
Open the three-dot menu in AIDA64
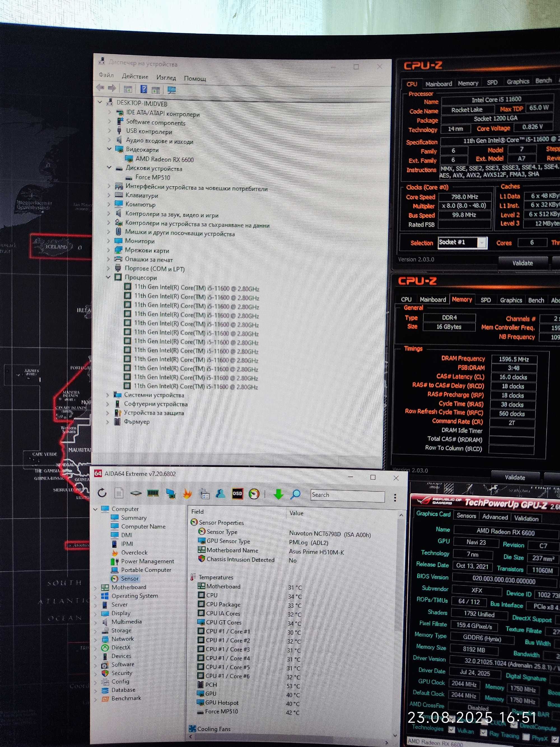(x=395, y=497)
